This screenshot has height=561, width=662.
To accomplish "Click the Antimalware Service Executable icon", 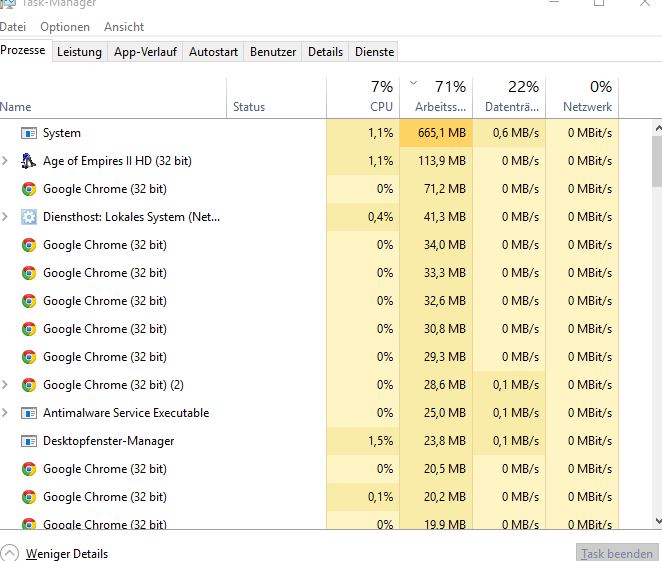I will 29,413.
